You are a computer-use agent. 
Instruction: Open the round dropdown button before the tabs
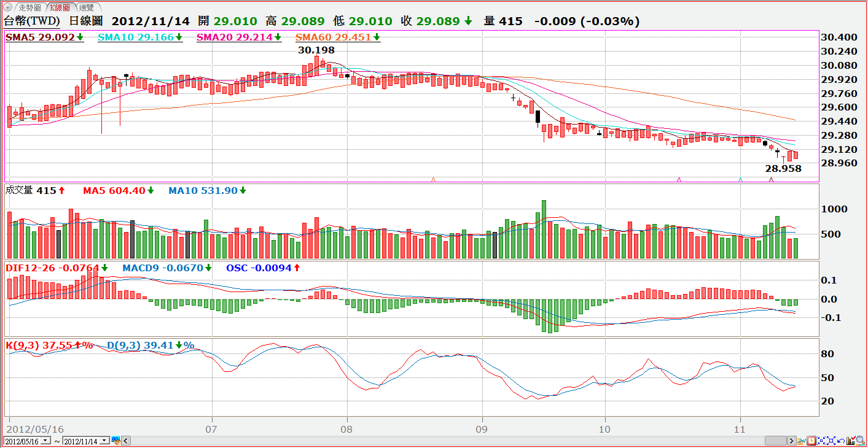point(7,7)
